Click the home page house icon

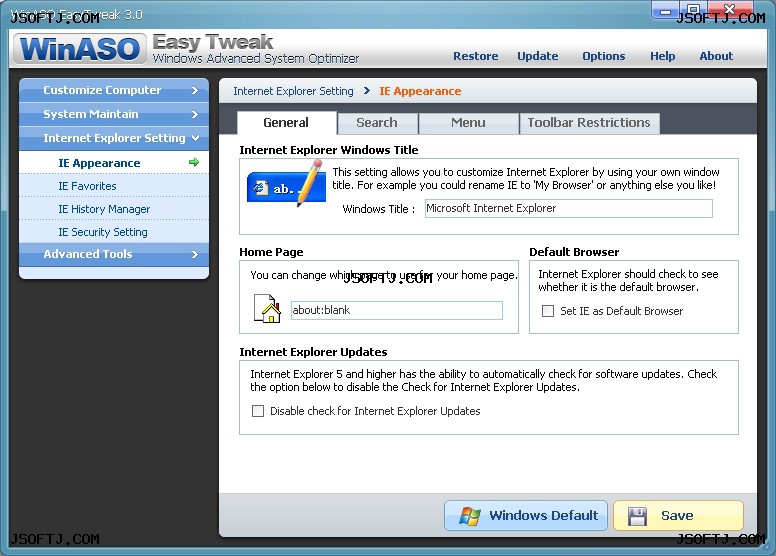click(267, 308)
